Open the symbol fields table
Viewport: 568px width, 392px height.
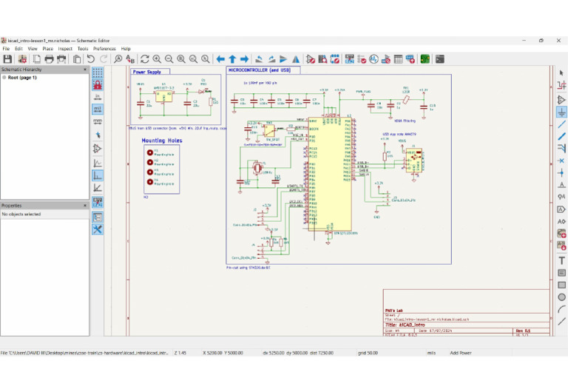click(398, 59)
